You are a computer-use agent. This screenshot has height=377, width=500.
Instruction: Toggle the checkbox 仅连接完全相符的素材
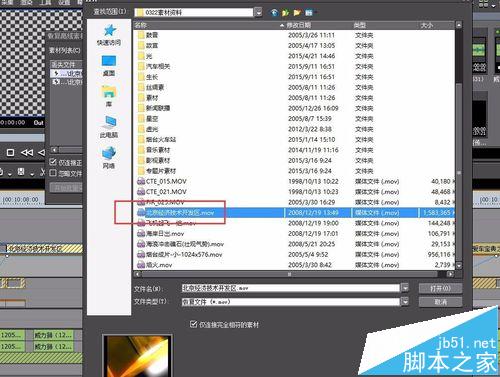tap(193, 324)
